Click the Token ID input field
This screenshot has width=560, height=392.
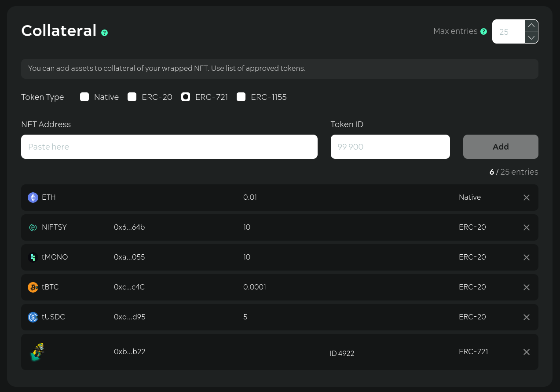tap(390, 147)
